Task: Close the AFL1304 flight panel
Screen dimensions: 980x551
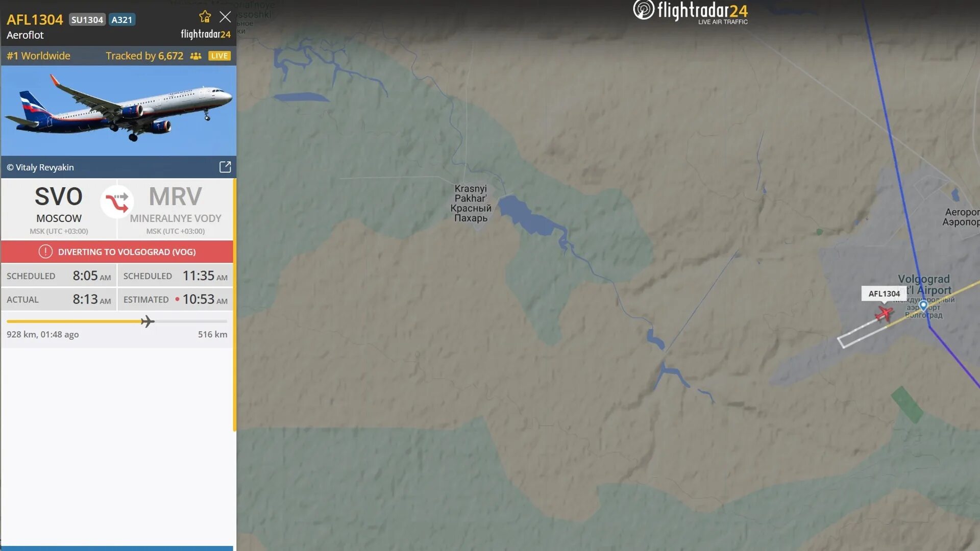Action: (x=225, y=17)
